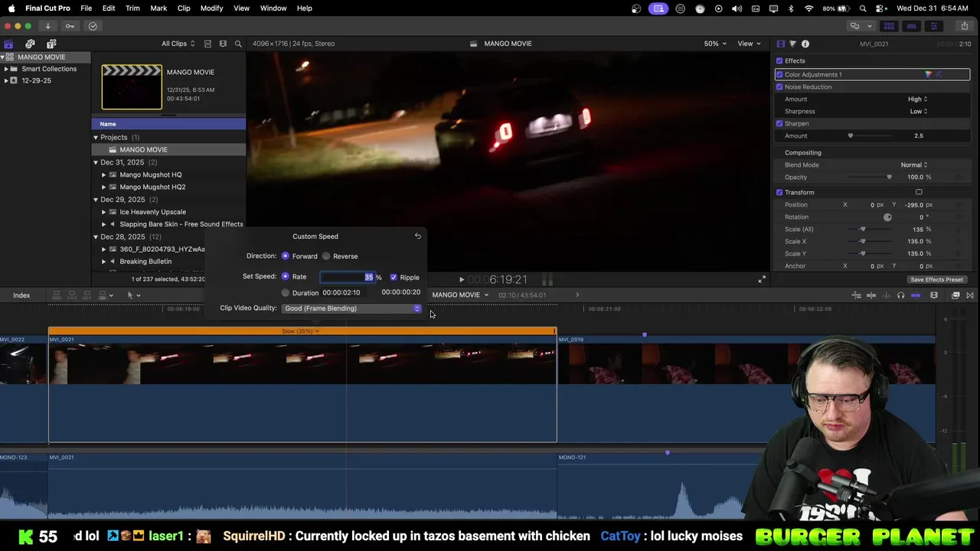
Task: Open the Keyword Editor key icon
Action: point(70,26)
